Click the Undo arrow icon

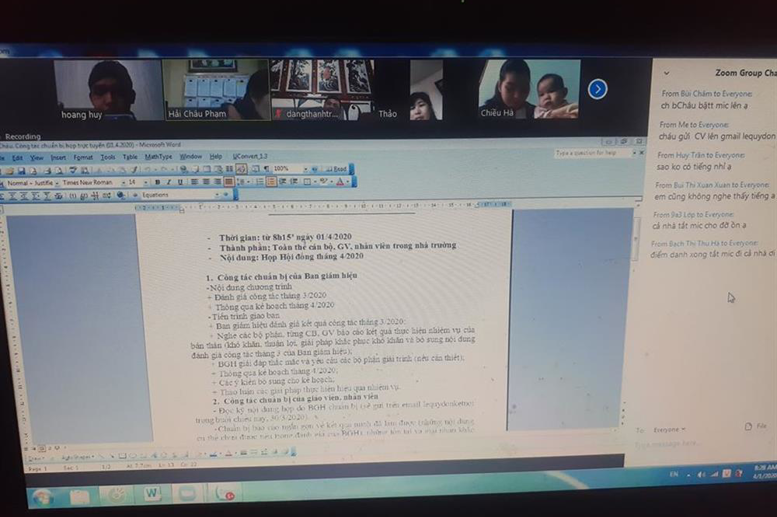click(148, 170)
